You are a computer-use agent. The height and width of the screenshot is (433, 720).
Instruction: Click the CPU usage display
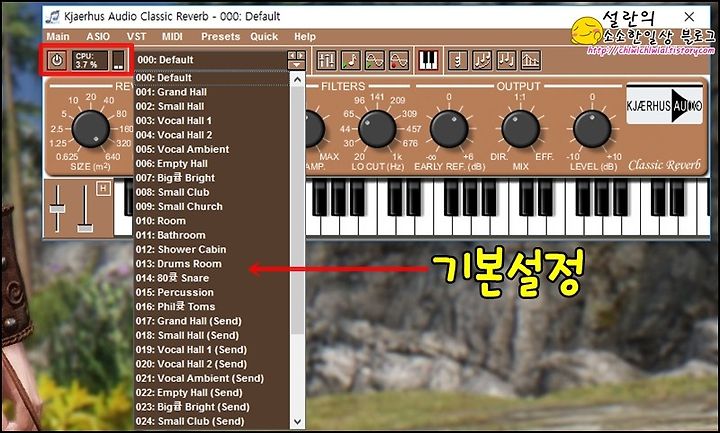point(90,60)
